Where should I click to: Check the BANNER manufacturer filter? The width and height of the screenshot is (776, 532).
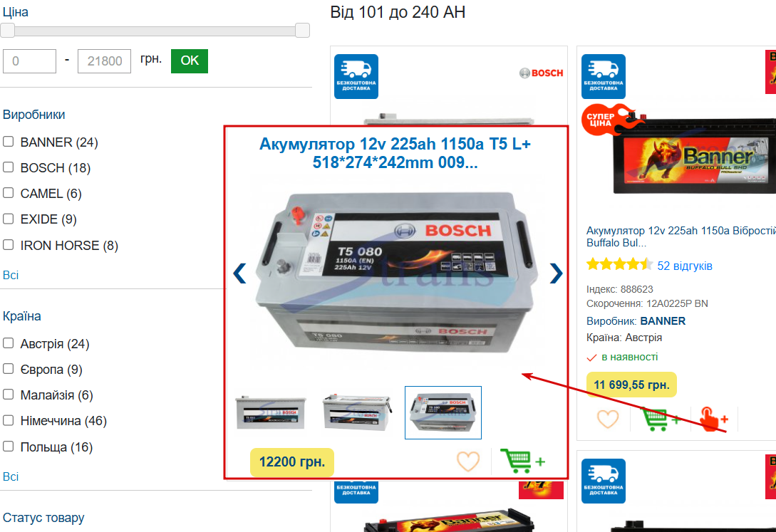(9, 142)
